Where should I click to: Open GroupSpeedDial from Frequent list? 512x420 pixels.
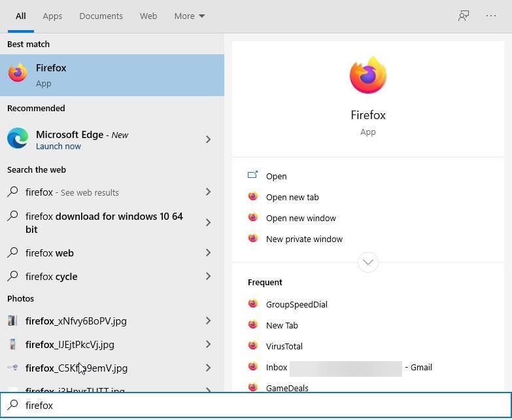click(x=296, y=304)
